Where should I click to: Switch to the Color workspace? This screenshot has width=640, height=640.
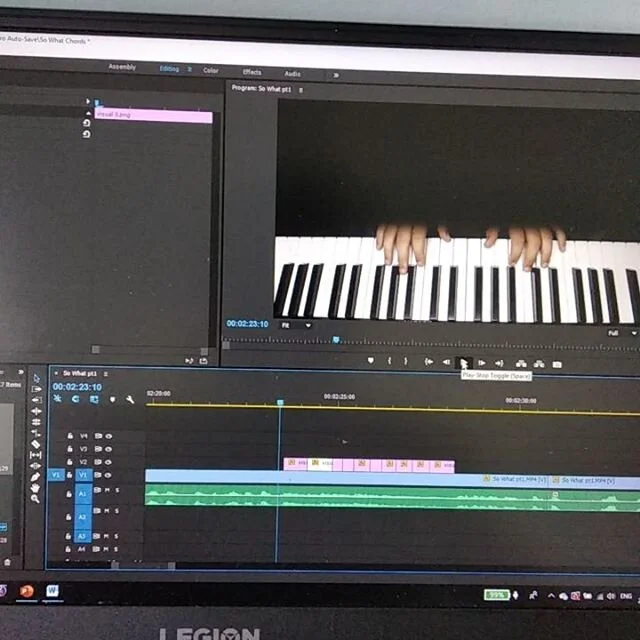[x=211, y=70]
